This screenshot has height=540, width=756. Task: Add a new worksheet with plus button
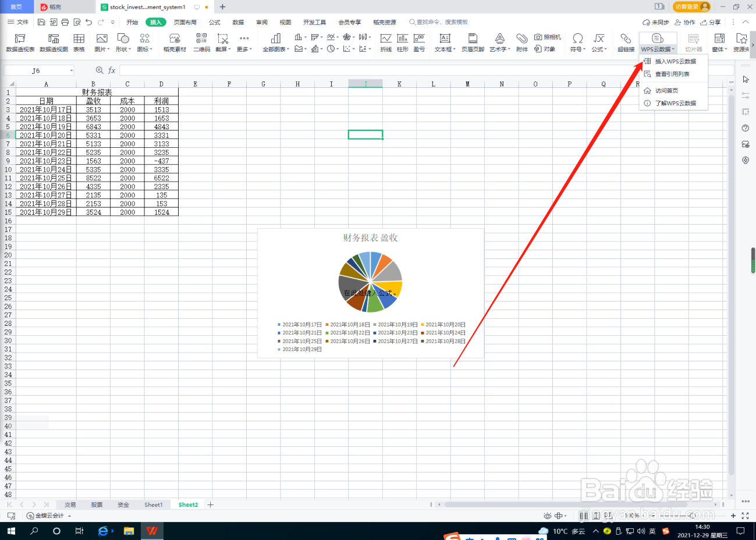211,505
